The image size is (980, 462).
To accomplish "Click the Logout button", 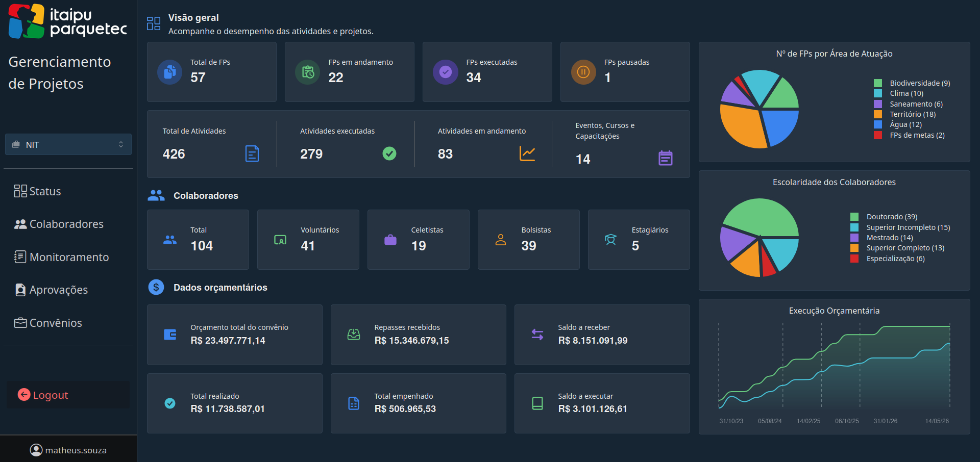I will coord(68,395).
